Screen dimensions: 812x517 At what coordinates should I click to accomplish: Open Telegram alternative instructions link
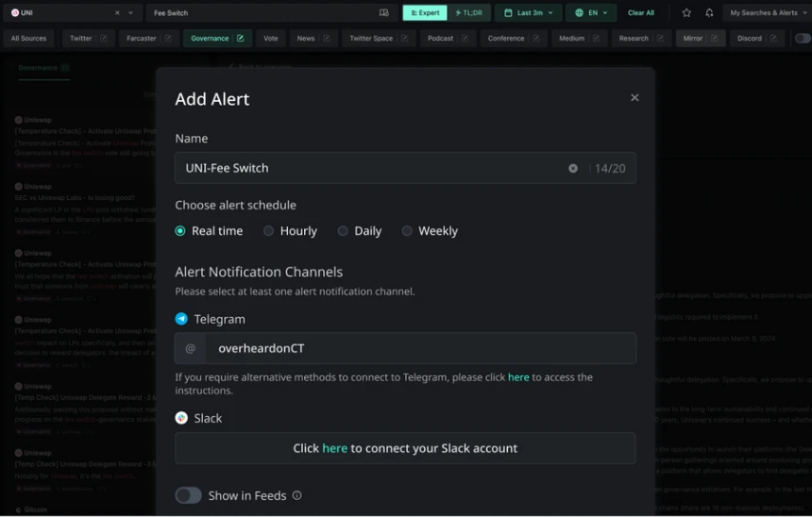[x=518, y=377]
